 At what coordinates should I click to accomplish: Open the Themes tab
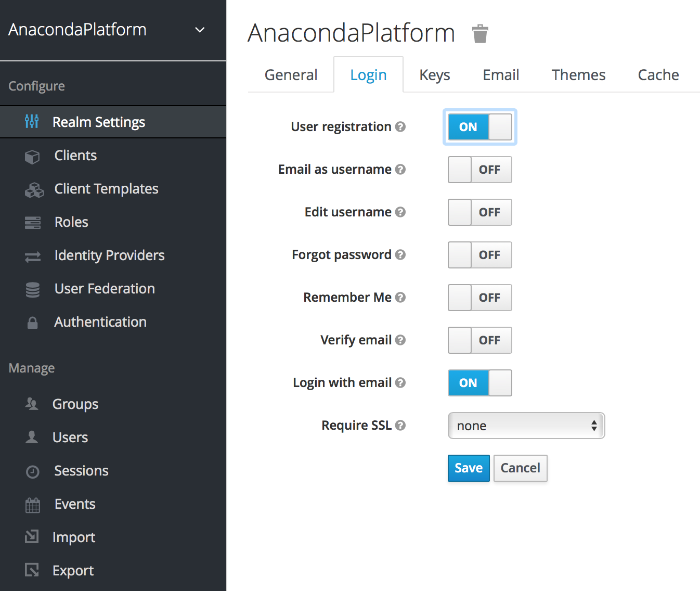click(x=578, y=75)
